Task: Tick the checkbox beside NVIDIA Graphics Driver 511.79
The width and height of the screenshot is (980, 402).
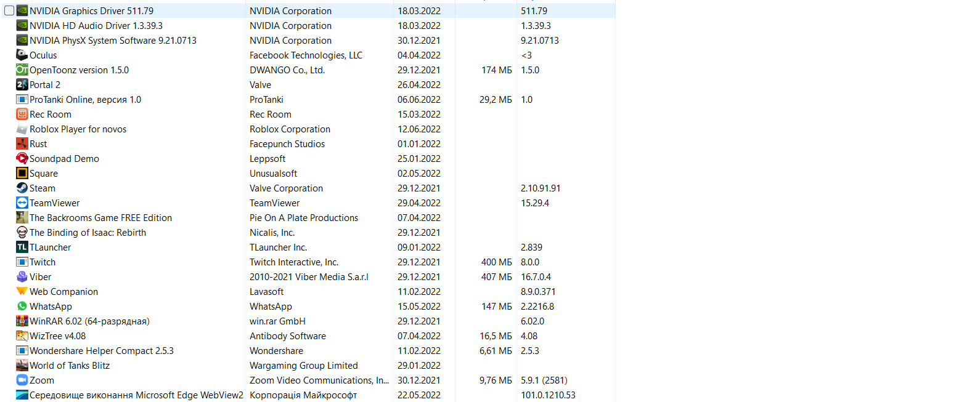Action: click(x=9, y=10)
